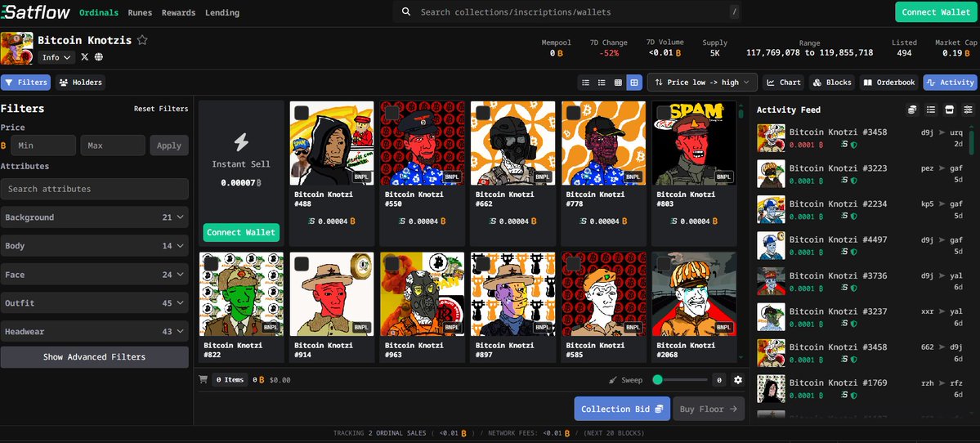
Task: Switch to the small grid view icon
Action: pos(617,83)
